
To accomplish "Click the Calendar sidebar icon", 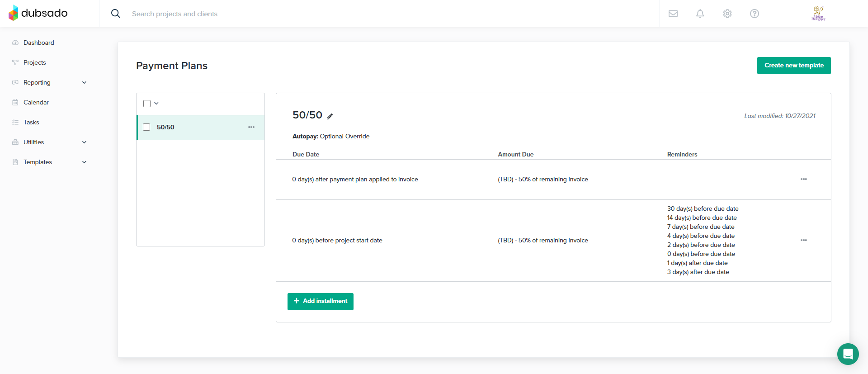I will [x=15, y=102].
